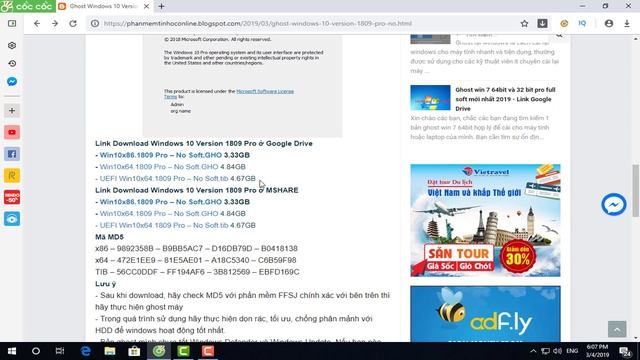This screenshot has height=360, width=640.
Task: Open MSHARE Win10x64.1809 Pro GHO link
Action: click(159, 213)
